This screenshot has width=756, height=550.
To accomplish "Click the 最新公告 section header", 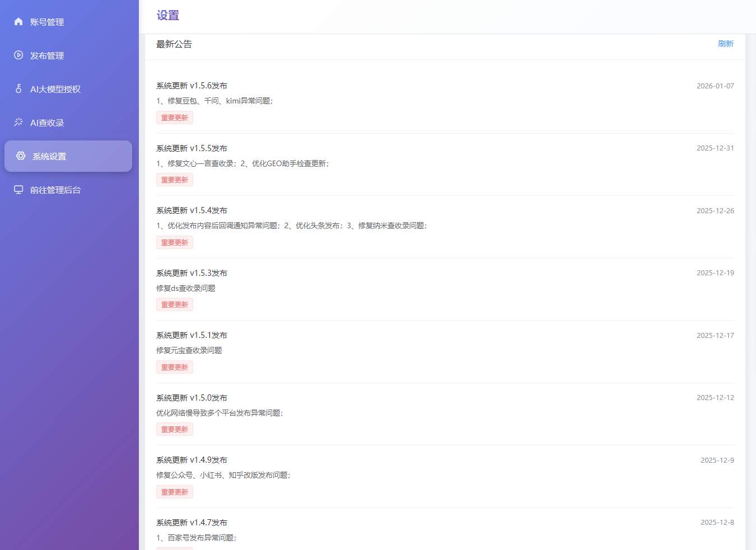I will [174, 44].
